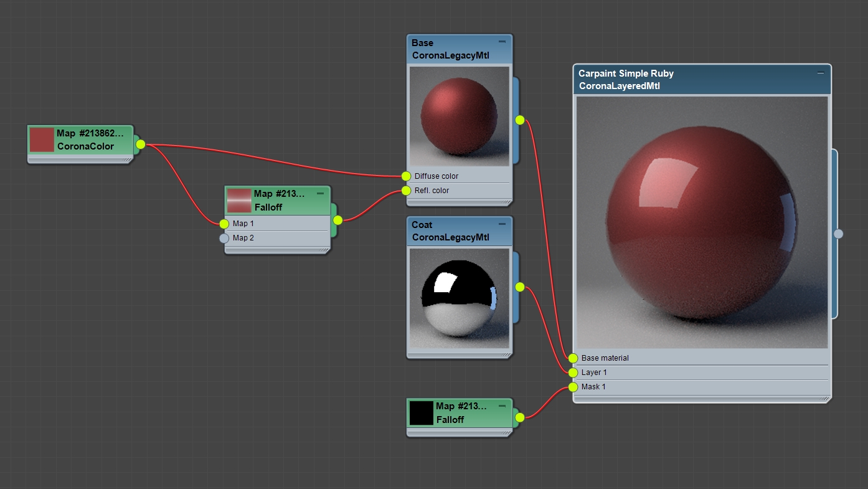Viewport: 868px width, 489px height.
Task: Click the Base node resize grip
Action: (507, 201)
